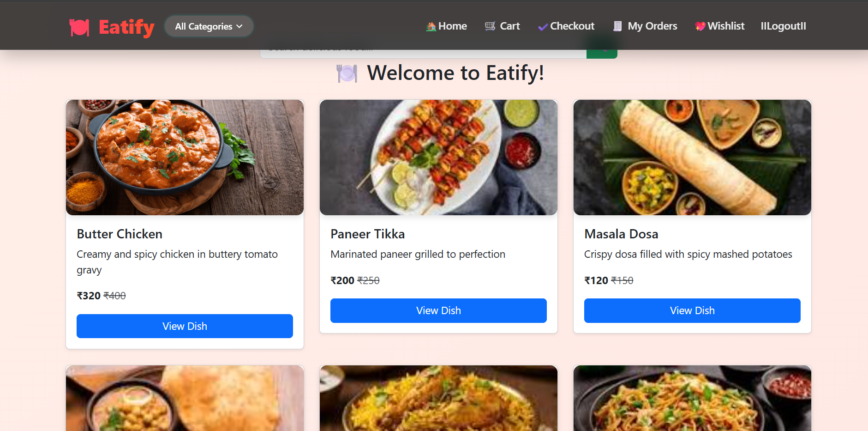868x431 pixels.
Task: Click the plate icon beside Welcome heading
Action: (x=347, y=73)
